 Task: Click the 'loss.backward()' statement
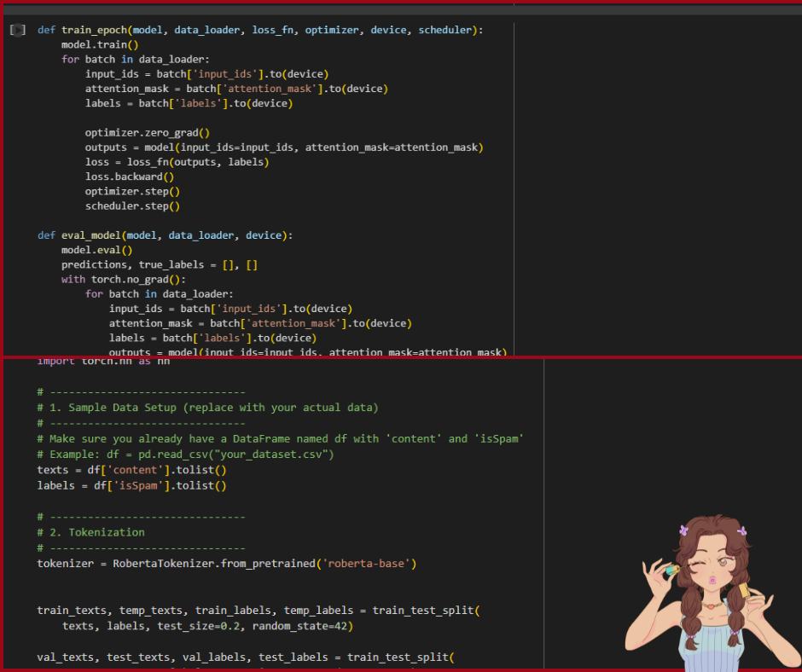[x=130, y=177]
